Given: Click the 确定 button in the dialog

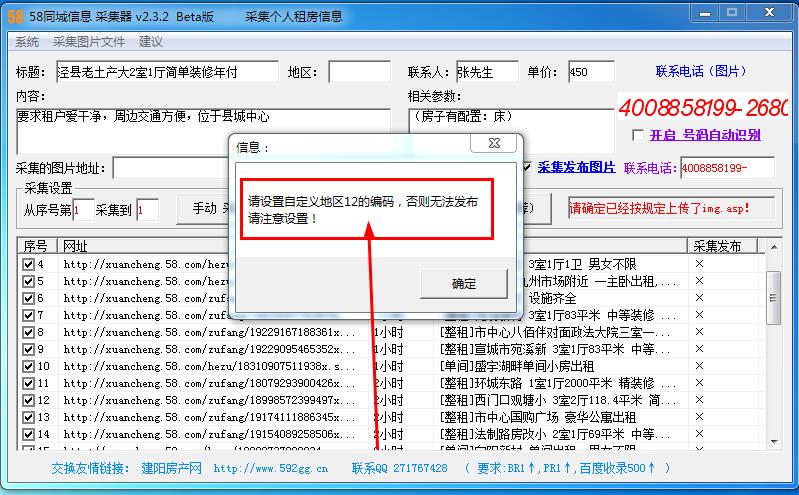Looking at the screenshot, I should (x=464, y=284).
